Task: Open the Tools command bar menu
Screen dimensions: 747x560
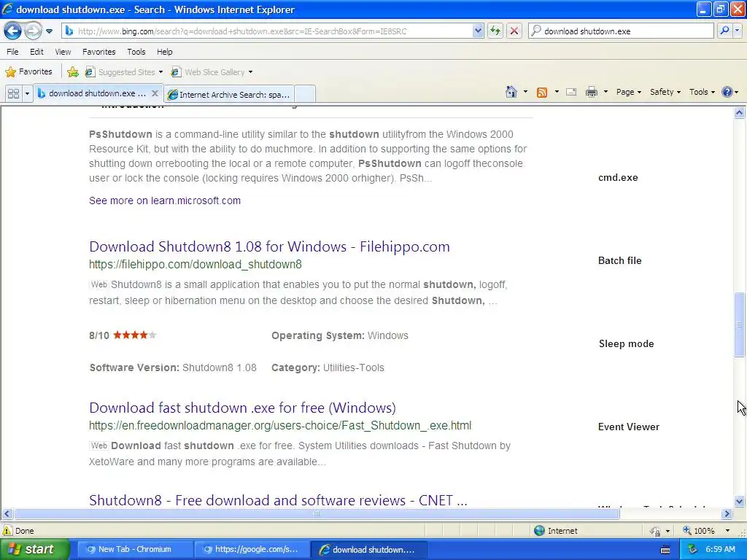Action: 702,92
